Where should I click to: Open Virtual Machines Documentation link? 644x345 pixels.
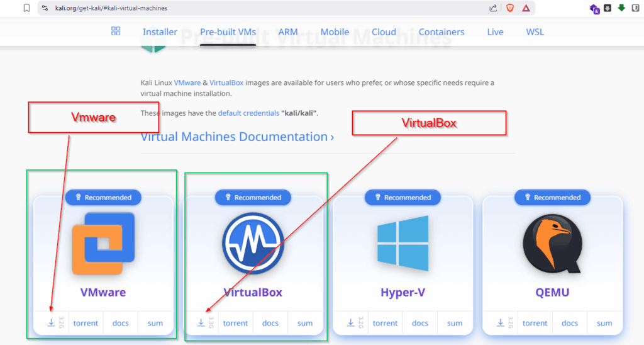pos(237,137)
